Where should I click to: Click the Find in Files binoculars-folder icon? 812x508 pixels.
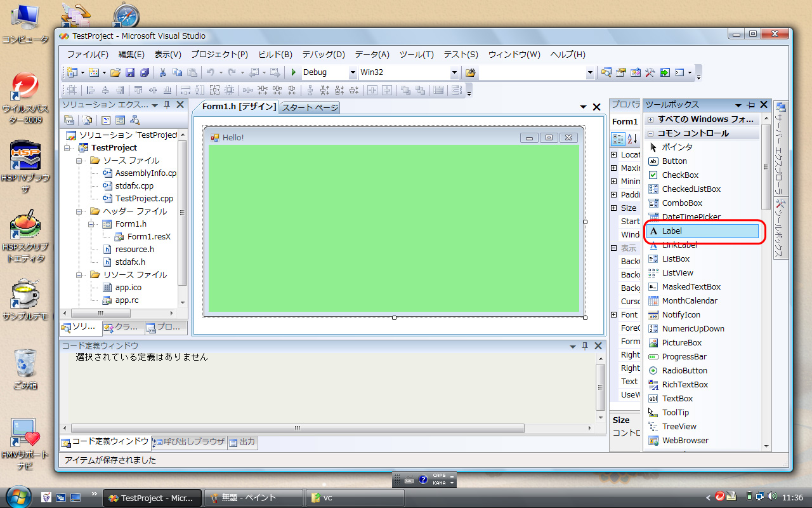tap(470, 72)
